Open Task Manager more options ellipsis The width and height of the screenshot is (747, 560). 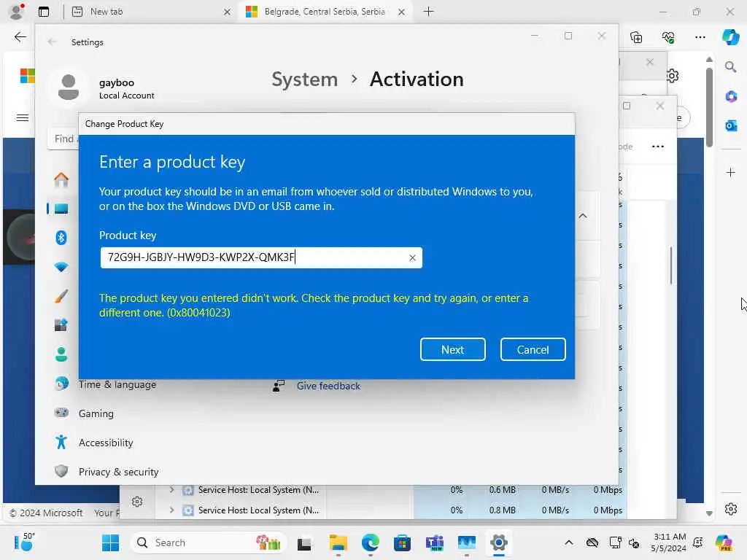coord(658,147)
